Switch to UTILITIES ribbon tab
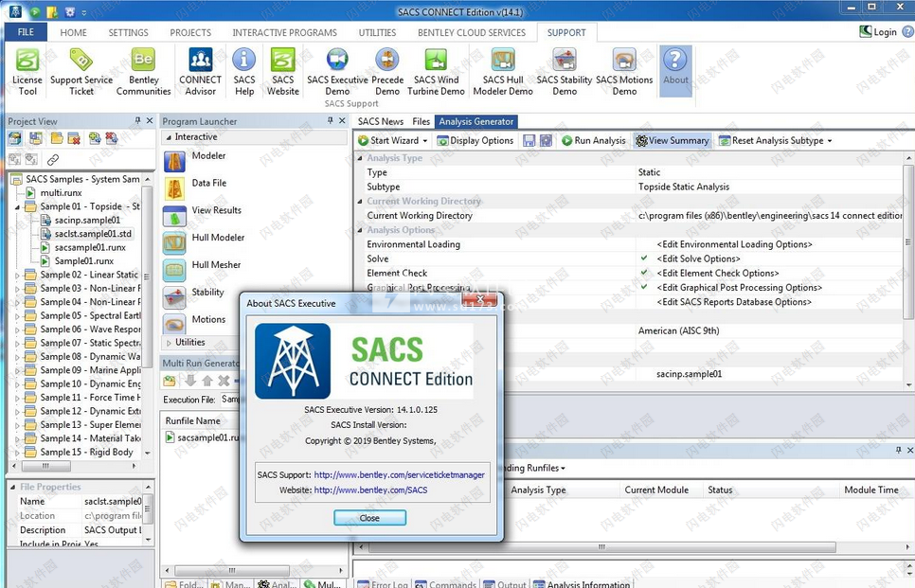Screen dimensions: 915x588 (377, 32)
